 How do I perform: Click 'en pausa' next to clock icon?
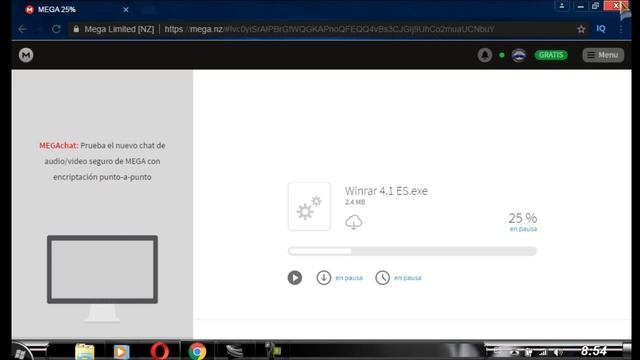[x=408, y=278]
